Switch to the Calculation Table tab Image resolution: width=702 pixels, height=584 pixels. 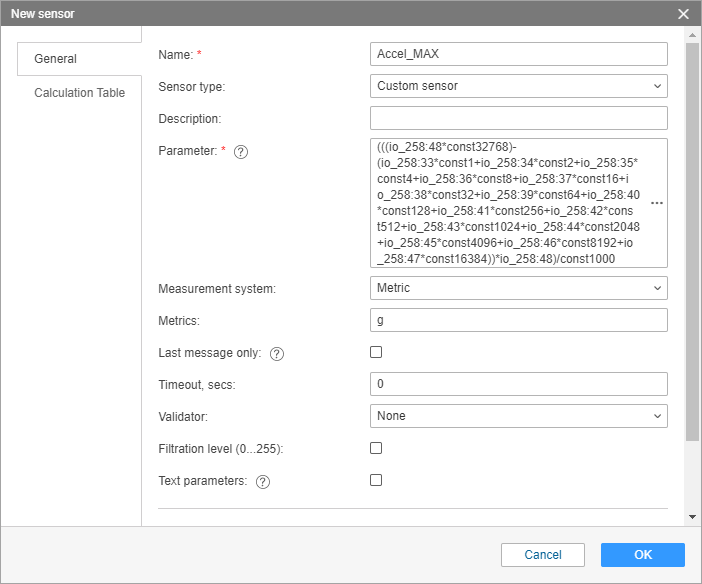pyautogui.click(x=80, y=93)
